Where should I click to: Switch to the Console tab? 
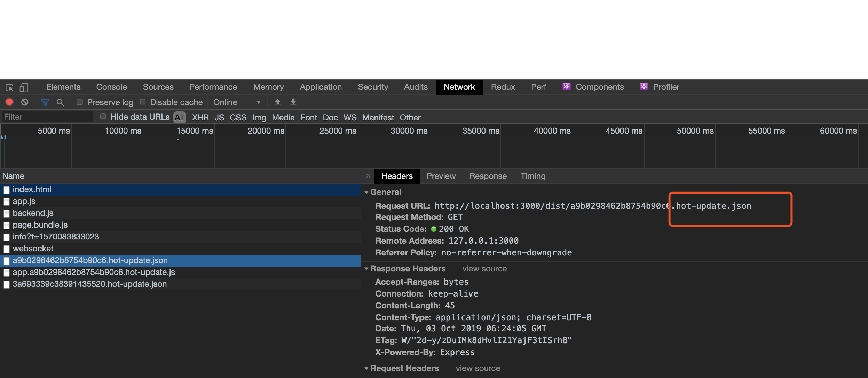[111, 87]
